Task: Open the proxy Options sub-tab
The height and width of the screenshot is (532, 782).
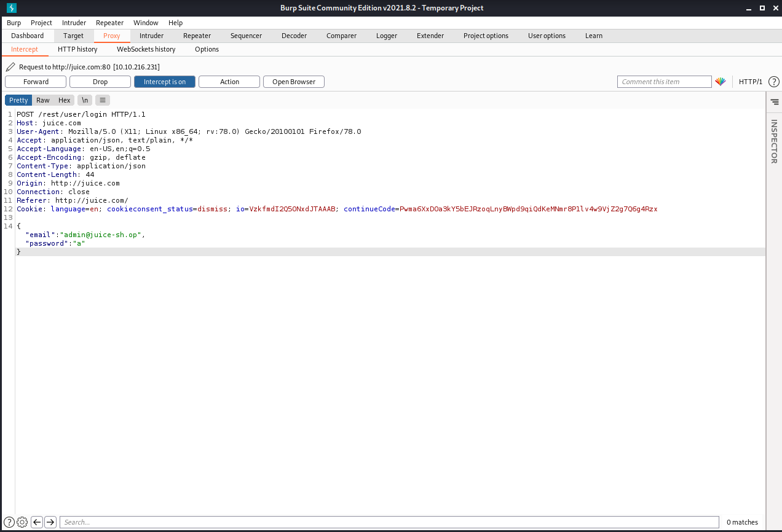Action: [x=207, y=49]
